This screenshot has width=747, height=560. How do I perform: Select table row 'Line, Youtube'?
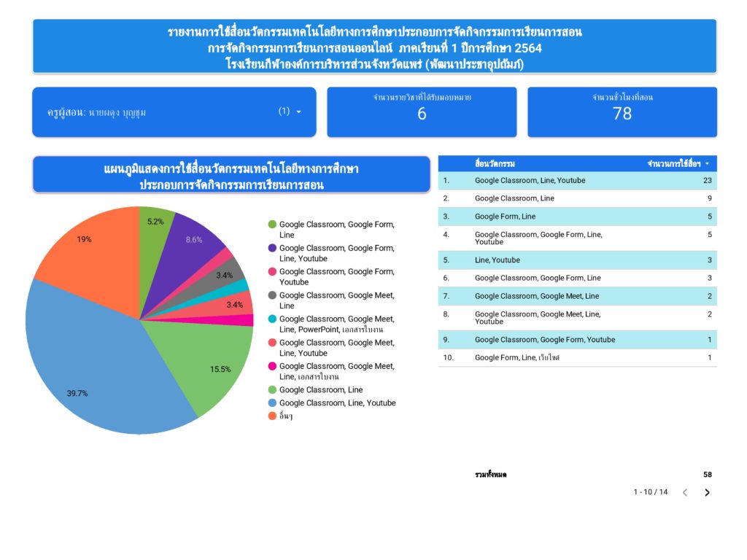[578, 260]
